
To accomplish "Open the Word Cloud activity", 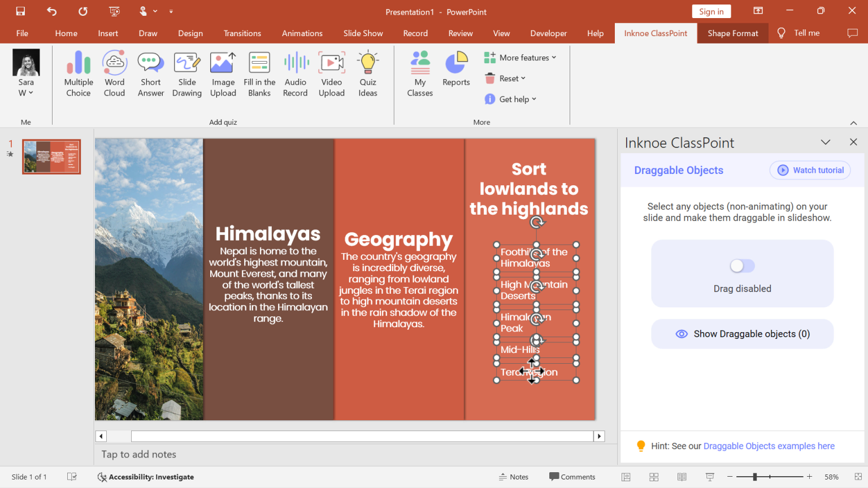I will pyautogui.click(x=114, y=73).
